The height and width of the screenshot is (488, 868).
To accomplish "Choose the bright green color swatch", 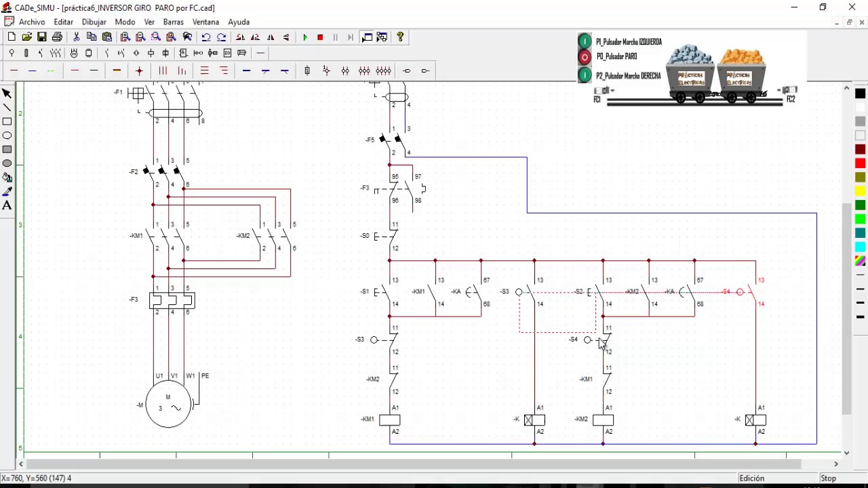I will pyautogui.click(x=860, y=220).
